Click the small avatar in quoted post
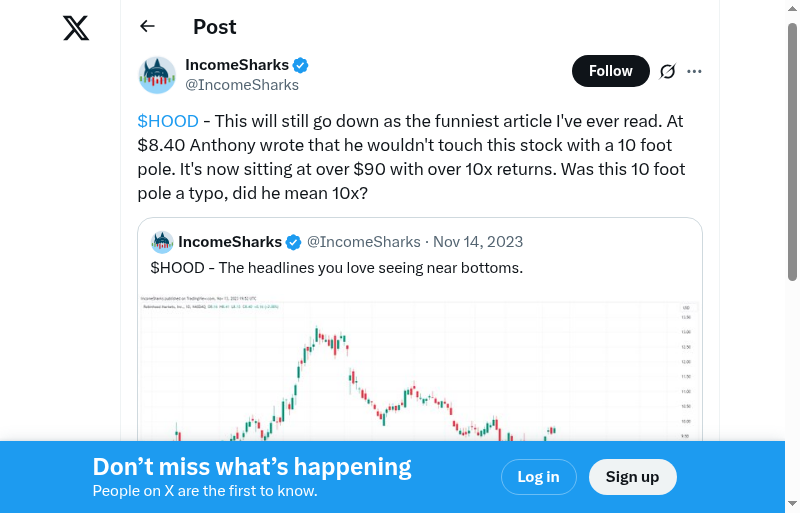This screenshot has height=513, width=800. (x=162, y=242)
